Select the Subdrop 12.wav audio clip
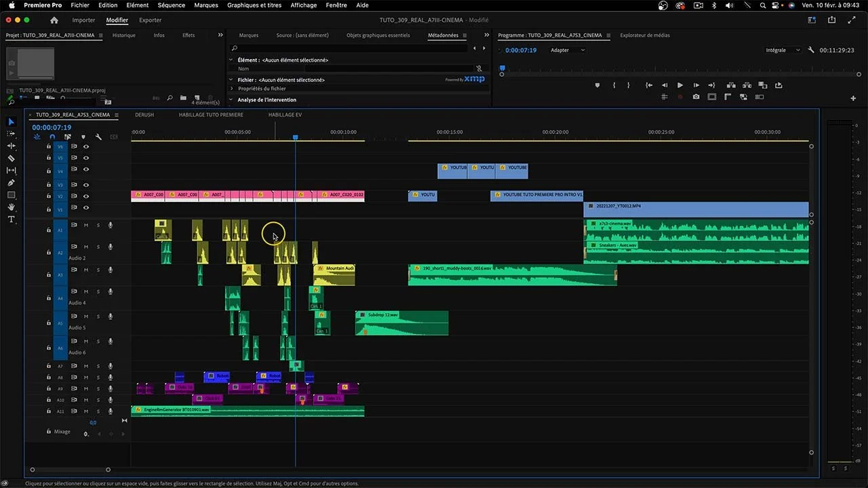This screenshot has height=488, width=868. [x=401, y=323]
